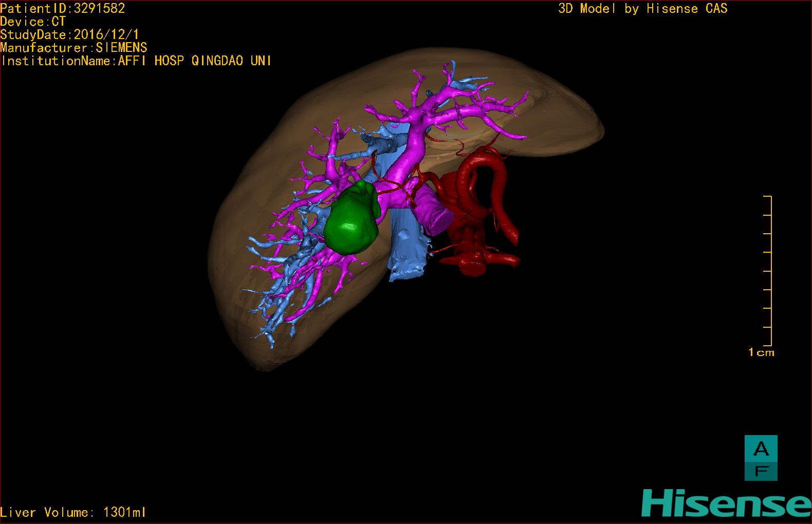
Task: Select the StudyDate:2016/12/1 text
Action: [x=69, y=34]
